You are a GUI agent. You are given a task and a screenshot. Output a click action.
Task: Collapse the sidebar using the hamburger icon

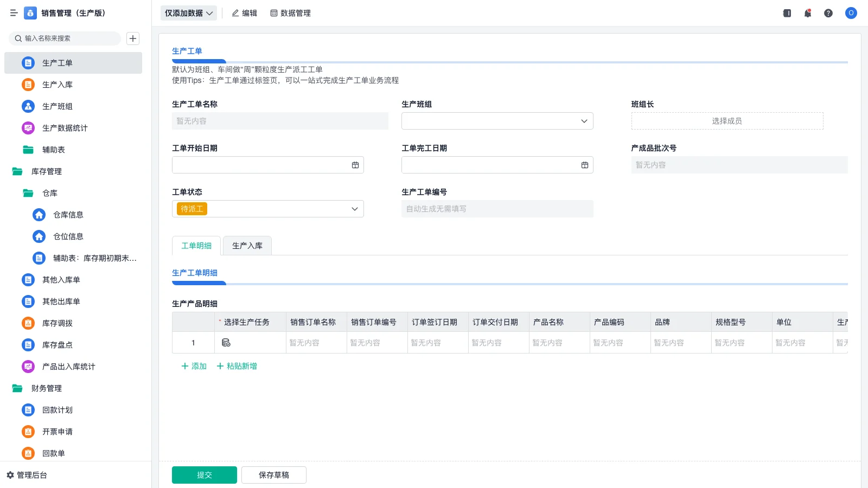[x=14, y=13]
